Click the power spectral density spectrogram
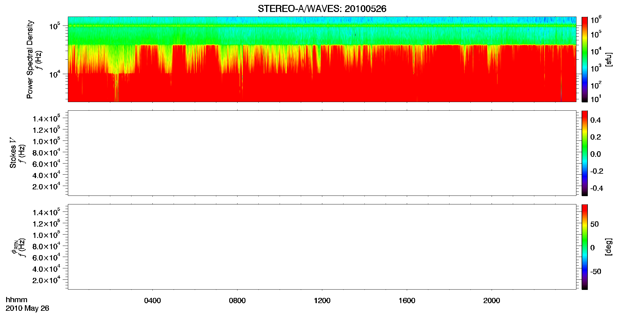This screenshot has height=332, width=644. [x=322, y=59]
